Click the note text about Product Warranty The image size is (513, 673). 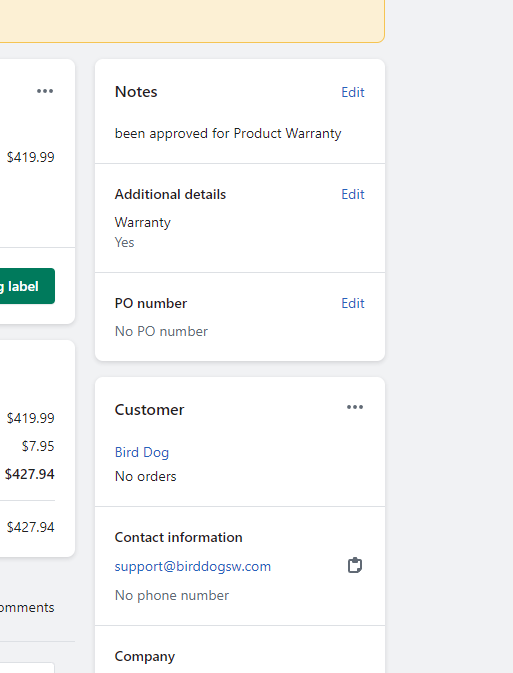(228, 133)
